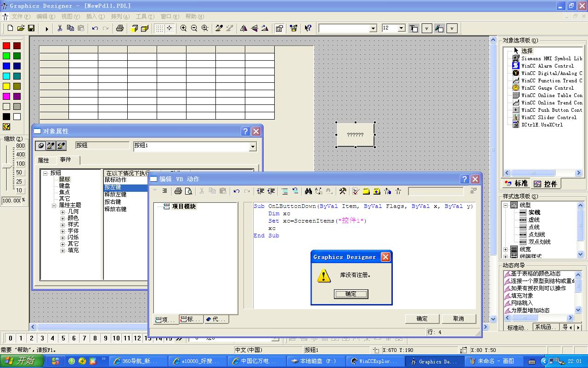The height and width of the screenshot is (368, 588).
Task: Pick WinCC Gauge Control from object palette
Action: pos(548,88)
